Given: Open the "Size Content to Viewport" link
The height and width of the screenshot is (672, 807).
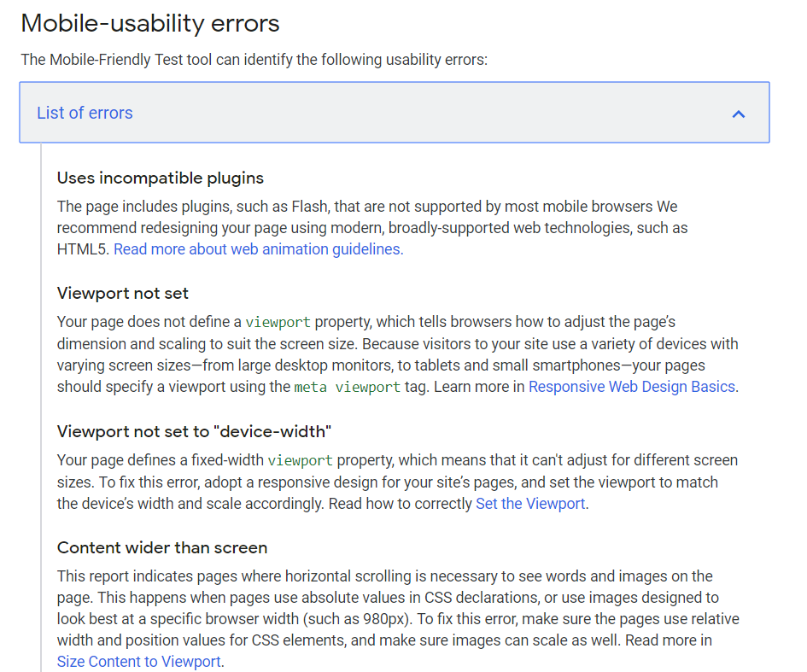Looking at the screenshot, I should tap(139, 661).
